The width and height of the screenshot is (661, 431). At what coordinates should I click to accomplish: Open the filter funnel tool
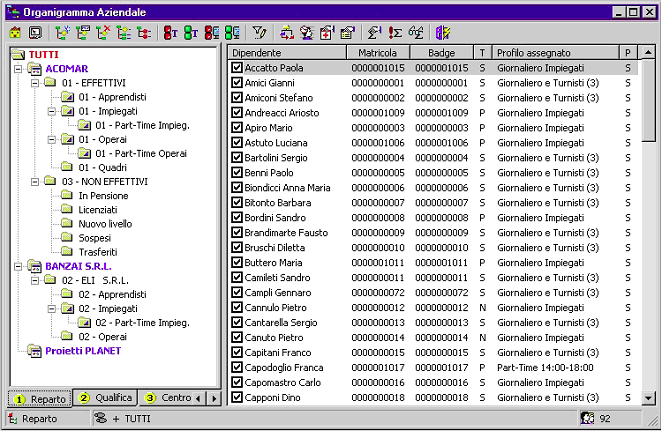pos(259,32)
